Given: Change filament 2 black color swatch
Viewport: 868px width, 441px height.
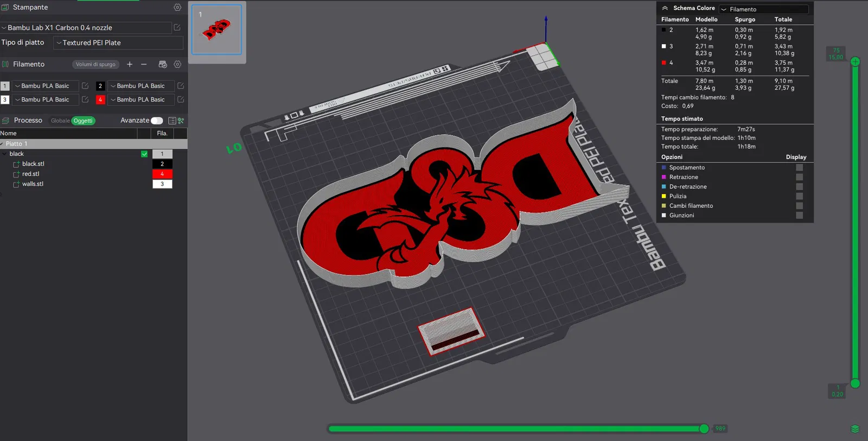Looking at the screenshot, I should 100,86.
